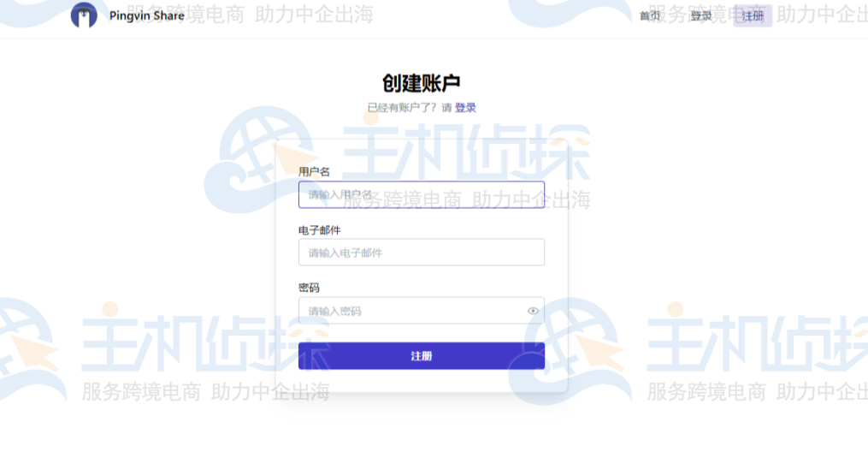Click the 密码 field label

click(309, 288)
